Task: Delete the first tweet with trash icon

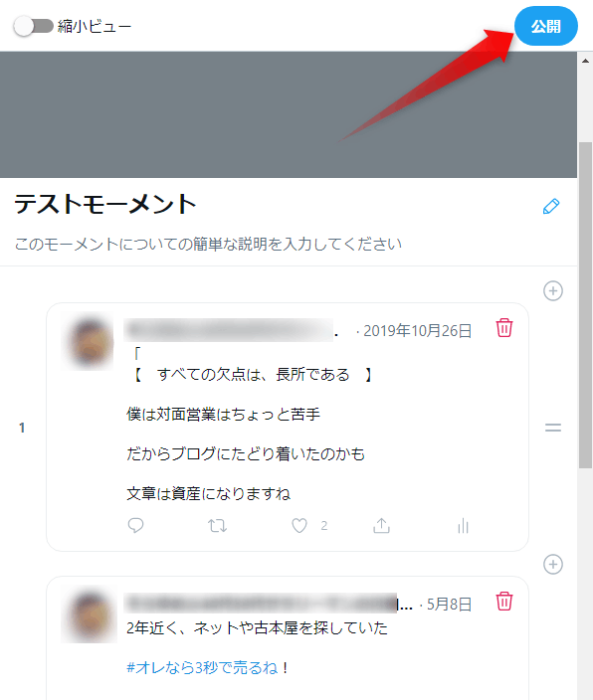Action: 504,328
